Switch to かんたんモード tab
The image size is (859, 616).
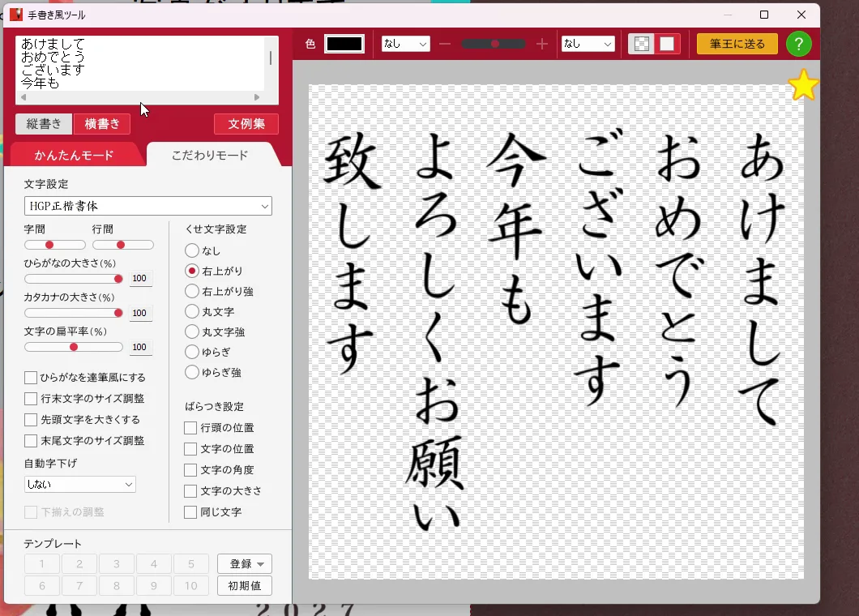[x=74, y=155]
